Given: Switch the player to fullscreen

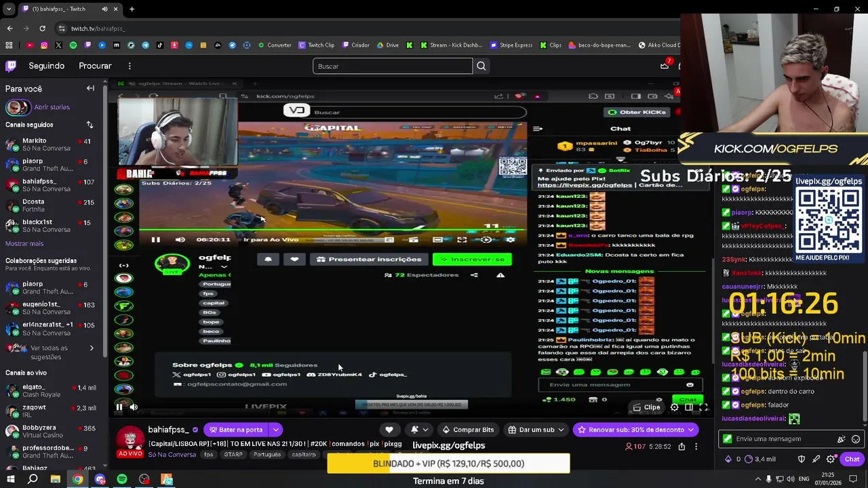Looking at the screenshot, I should coord(703,407).
